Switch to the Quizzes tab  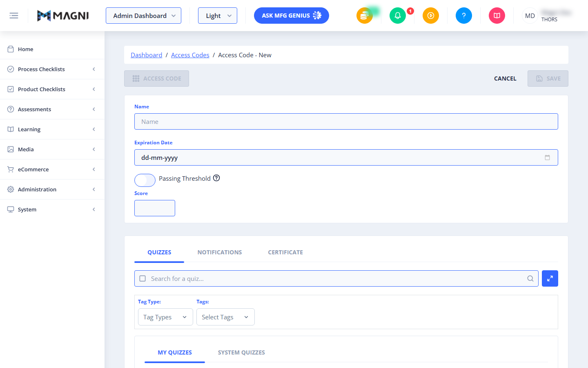coord(159,252)
